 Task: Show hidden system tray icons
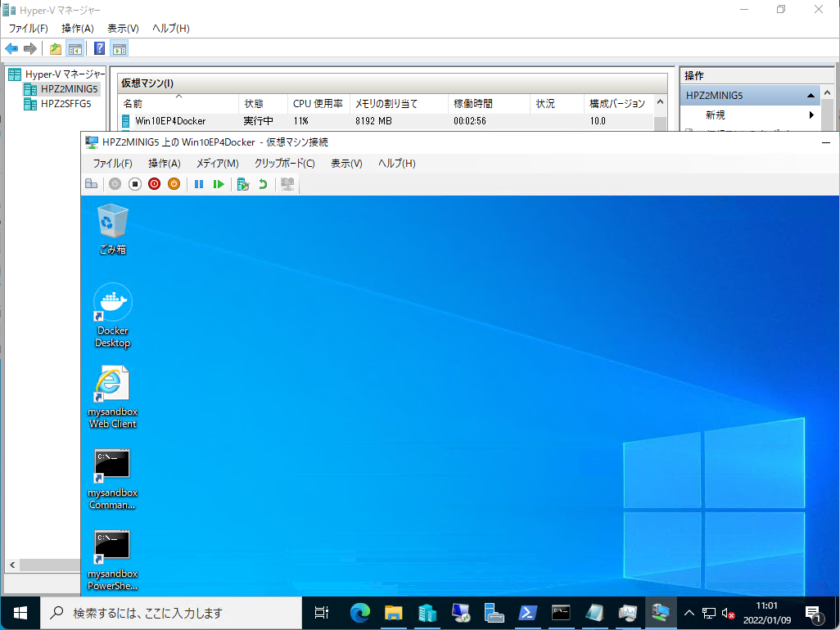(x=689, y=613)
